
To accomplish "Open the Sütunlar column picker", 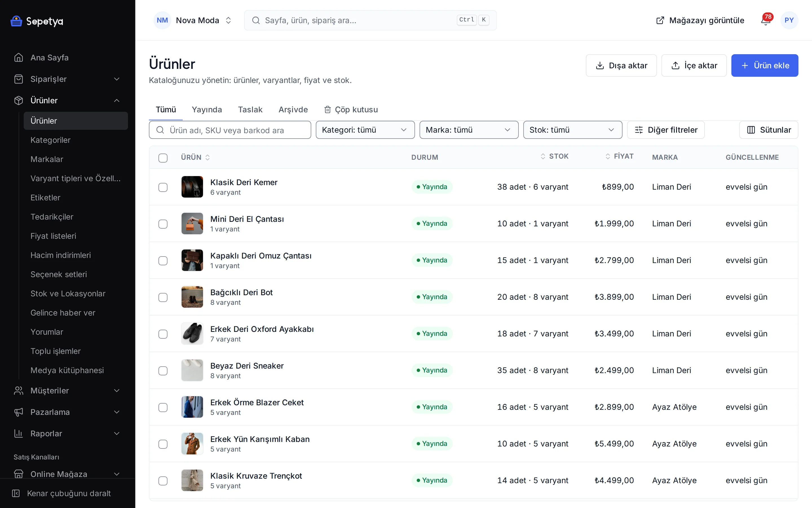I will (x=768, y=130).
